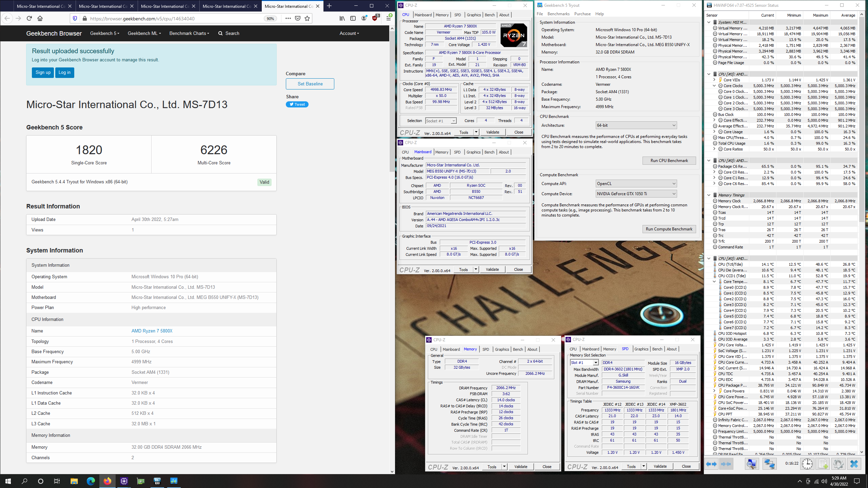Open the Purchase menu in Geekbench 5 Tryout
Image resolution: width=868 pixels, height=488 pixels.
(x=582, y=14)
